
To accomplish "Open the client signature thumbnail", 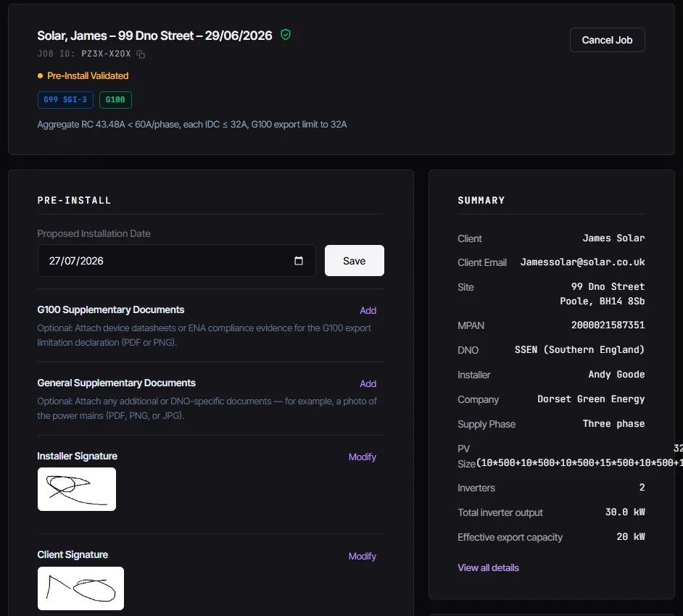I will tap(80, 588).
